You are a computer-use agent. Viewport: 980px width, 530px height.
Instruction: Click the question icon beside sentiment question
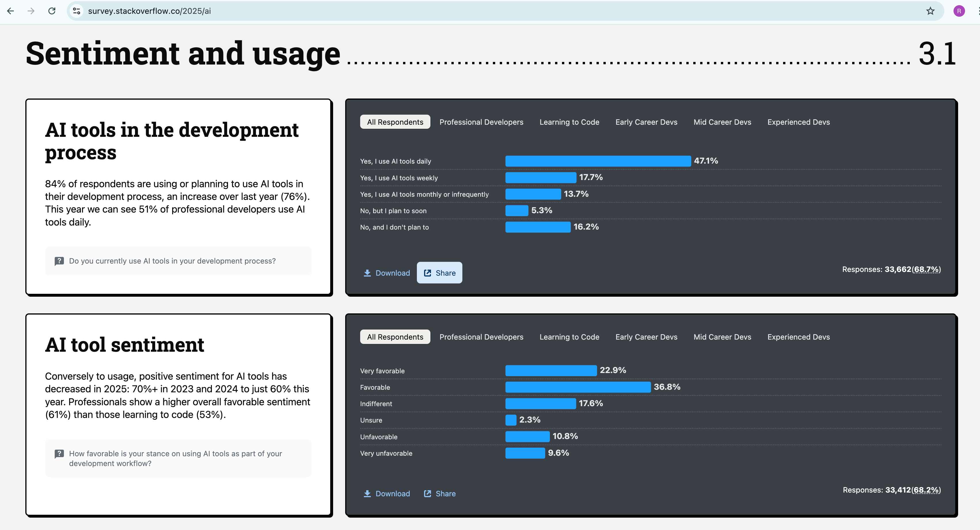click(x=59, y=454)
